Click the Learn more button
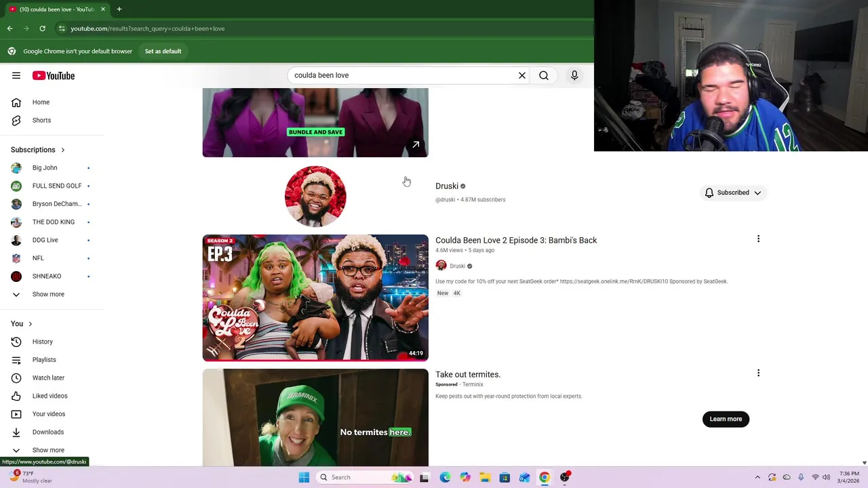868x488 pixels. tap(726, 419)
